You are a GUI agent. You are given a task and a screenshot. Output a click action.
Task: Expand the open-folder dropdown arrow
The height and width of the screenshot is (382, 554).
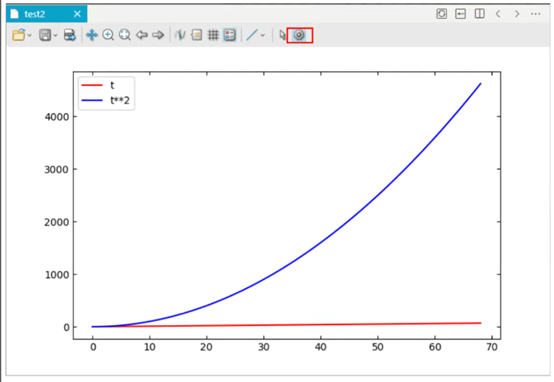tap(30, 35)
